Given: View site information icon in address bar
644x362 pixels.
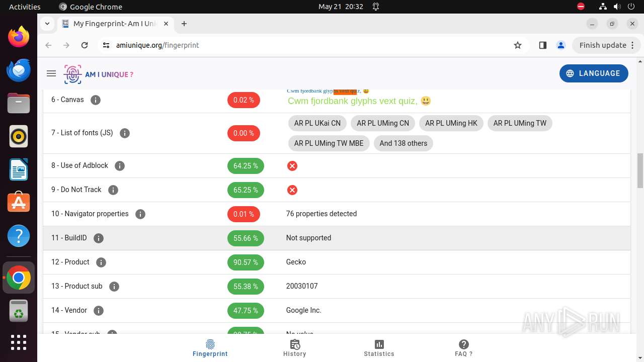Looking at the screenshot, I should point(106,45).
